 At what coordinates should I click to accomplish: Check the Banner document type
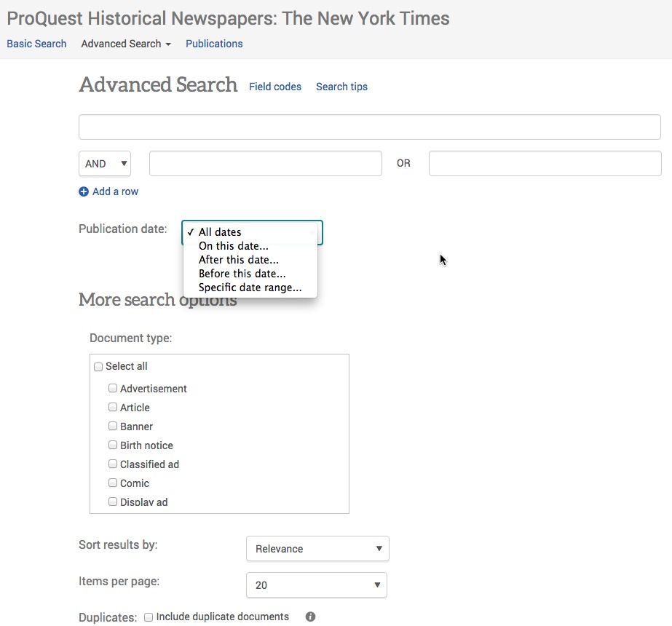point(113,426)
